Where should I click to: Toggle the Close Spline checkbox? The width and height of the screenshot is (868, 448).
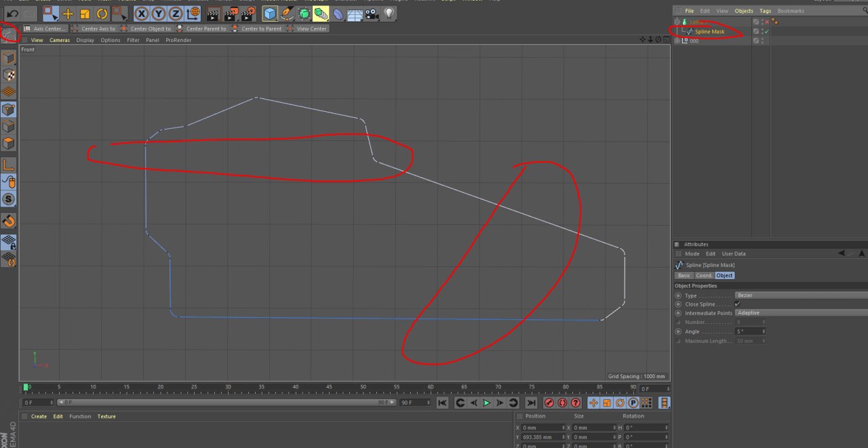click(x=738, y=304)
